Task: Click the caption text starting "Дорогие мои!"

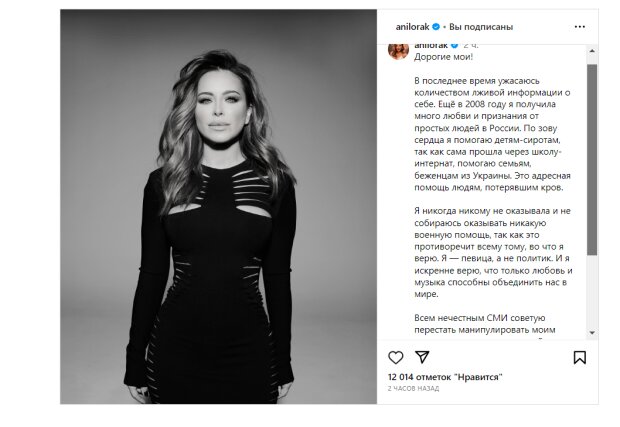Action: point(443,57)
